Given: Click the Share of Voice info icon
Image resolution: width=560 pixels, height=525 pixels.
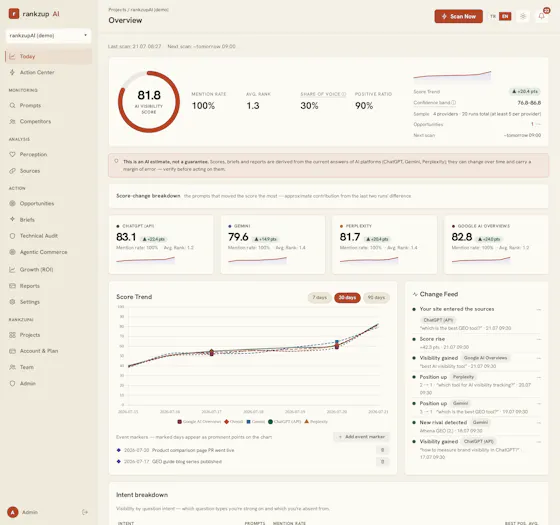Looking at the screenshot, I should click(x=344, y=94).
